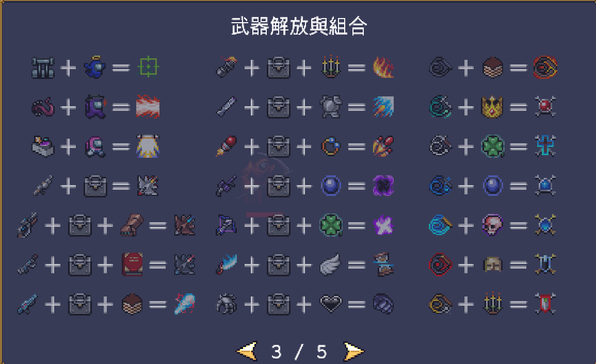Screen dimensions: 596x364
Task: Select the white wing icon
Action: 330,264
